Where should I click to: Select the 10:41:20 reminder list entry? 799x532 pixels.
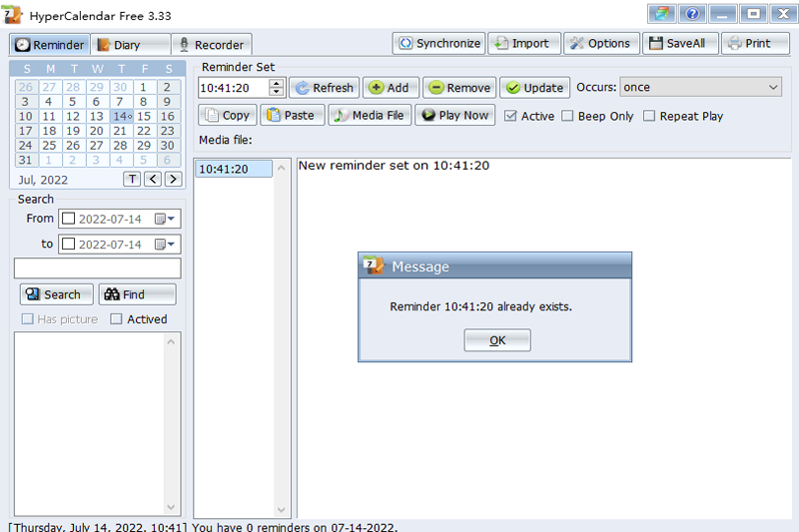(234, 169)
